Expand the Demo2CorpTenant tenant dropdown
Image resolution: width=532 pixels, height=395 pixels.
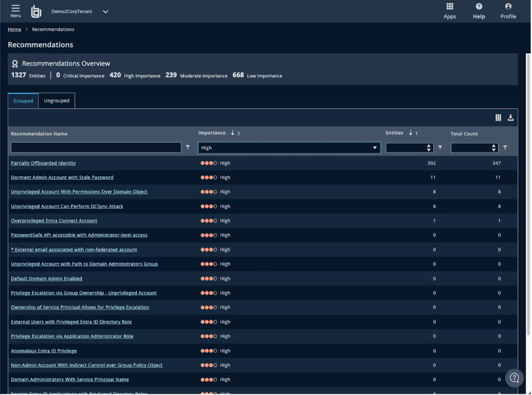[105, 12]
